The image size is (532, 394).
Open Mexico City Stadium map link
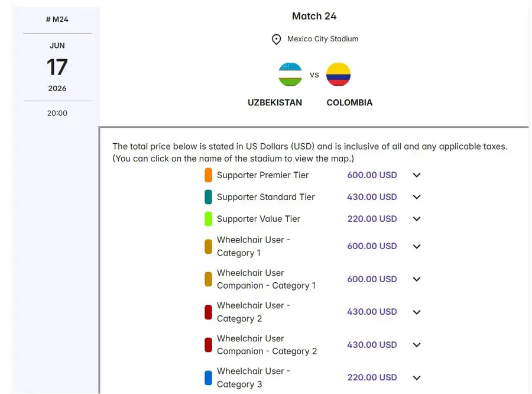(x=323, y=39)
